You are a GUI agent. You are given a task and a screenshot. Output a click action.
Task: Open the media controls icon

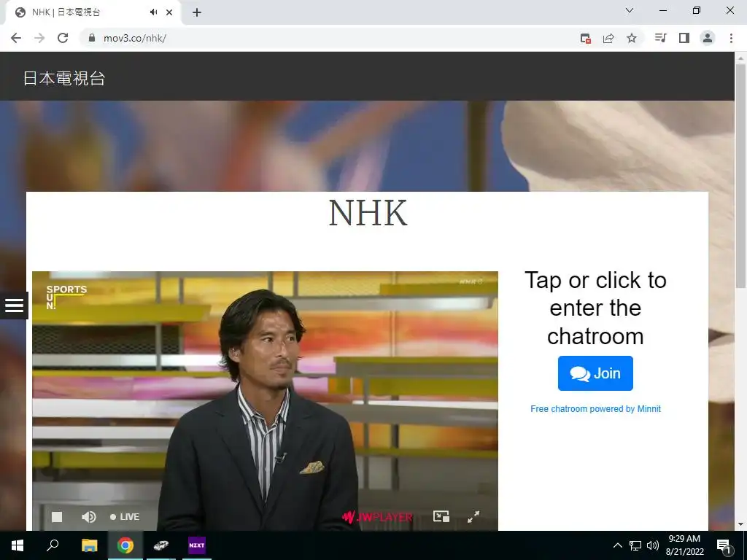(x=660, y=38)
